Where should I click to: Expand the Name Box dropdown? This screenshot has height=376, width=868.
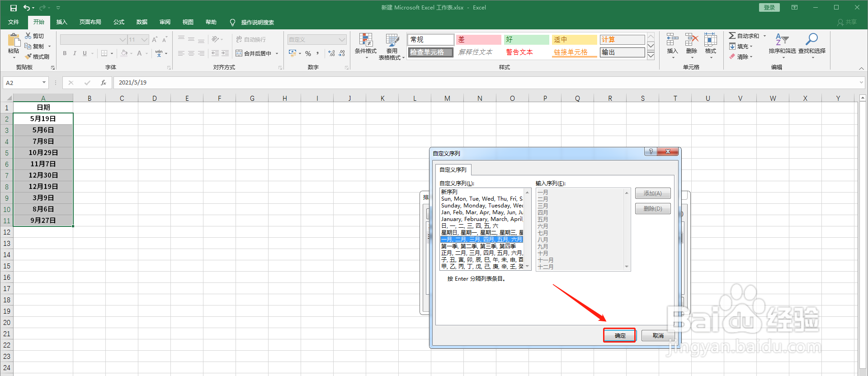44,83
